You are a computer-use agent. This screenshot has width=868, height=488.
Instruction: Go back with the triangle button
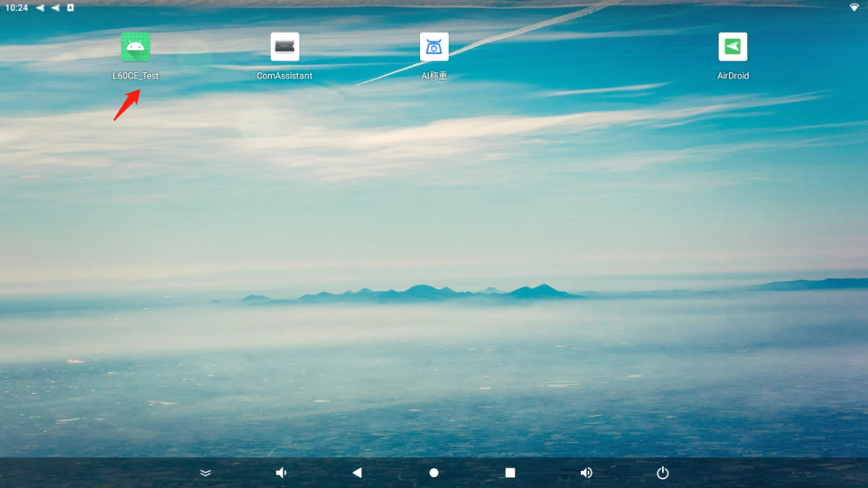click(357, 473)
